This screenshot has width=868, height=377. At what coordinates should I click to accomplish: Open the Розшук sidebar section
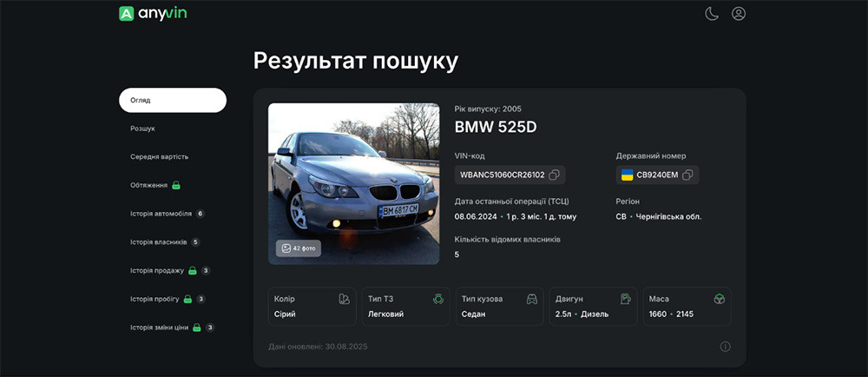point(143,129)
